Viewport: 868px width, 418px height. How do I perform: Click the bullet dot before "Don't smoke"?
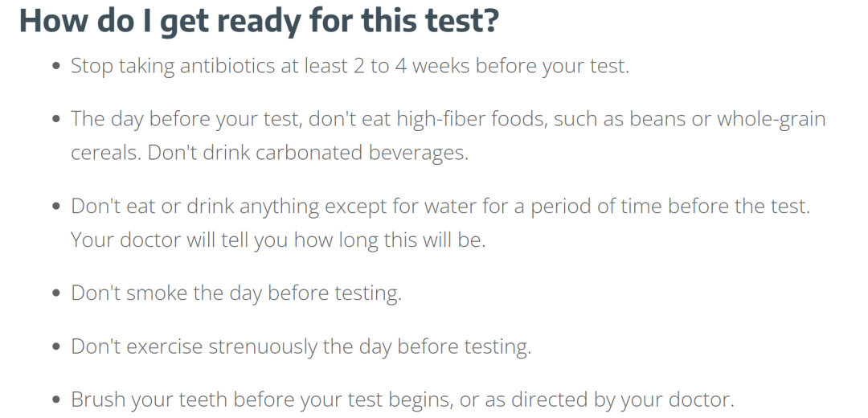(56, 293)
